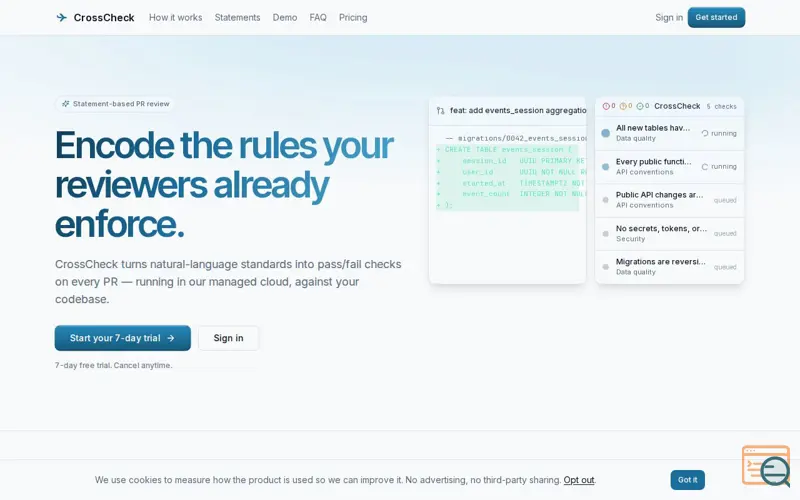Screen dimensions: 800x500
Task: Click the status dot for No secrets check
Action: coord(606,234)
